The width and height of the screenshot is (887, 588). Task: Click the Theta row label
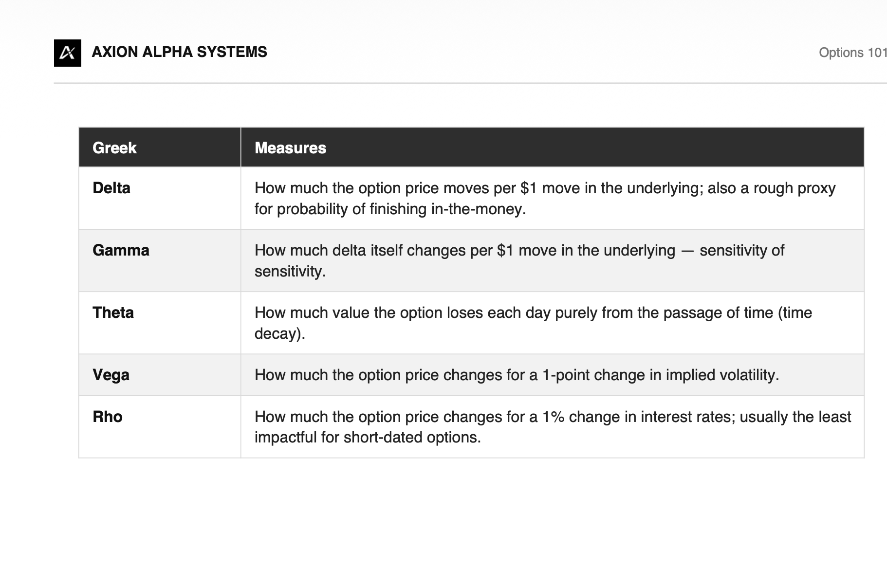(x=113, y=312)
